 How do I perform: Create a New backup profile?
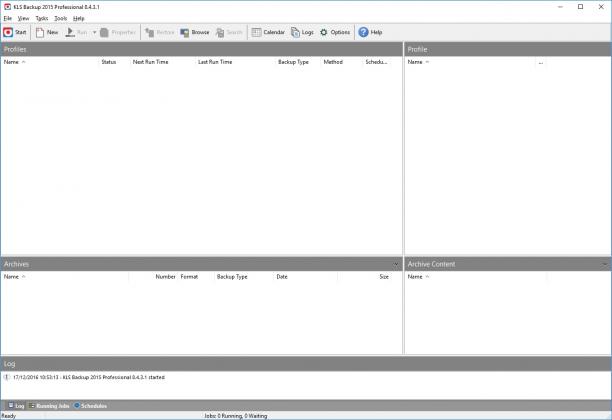pos(47,32)
